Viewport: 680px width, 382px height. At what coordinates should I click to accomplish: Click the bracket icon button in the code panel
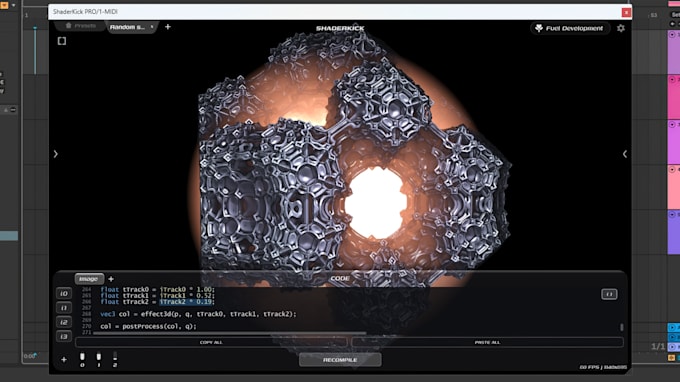coord(609,294)
